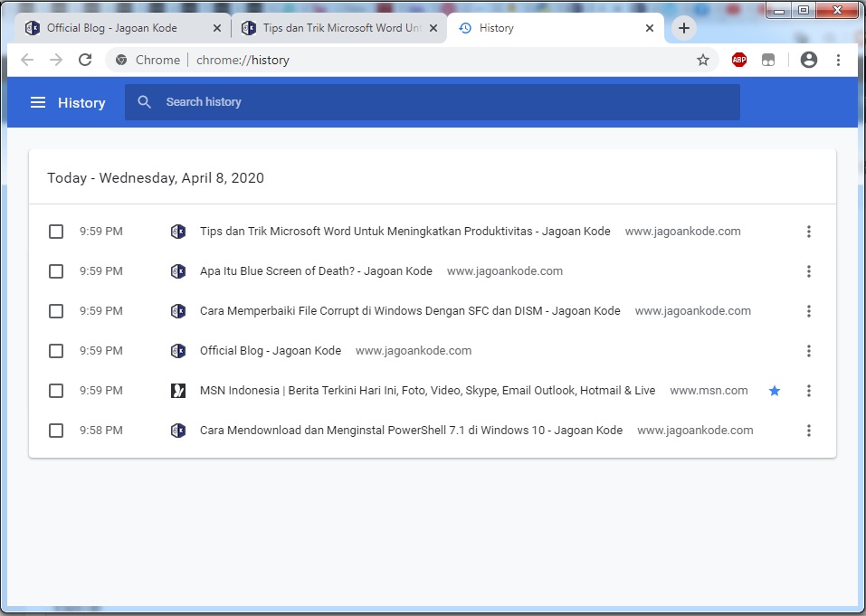Image resolution: width=866 pixels, height=616 pixels.
Task: Click the extension icon next to ABP
Action: pos(768,61)
